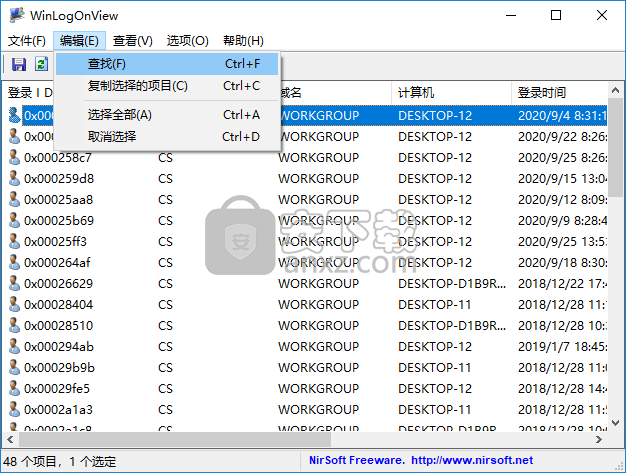The image size is (626, 473).
Task: Sort by the 登录时间 column header
Action: 559,93
